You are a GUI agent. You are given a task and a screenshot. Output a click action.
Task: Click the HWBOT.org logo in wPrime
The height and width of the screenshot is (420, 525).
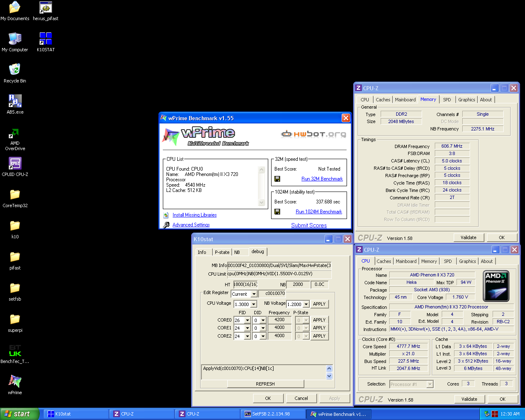point(313,134)
